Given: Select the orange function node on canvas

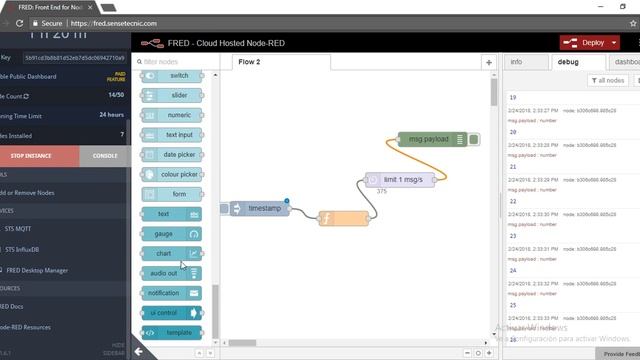Looking at the screenshot, I should click(344, 218).
